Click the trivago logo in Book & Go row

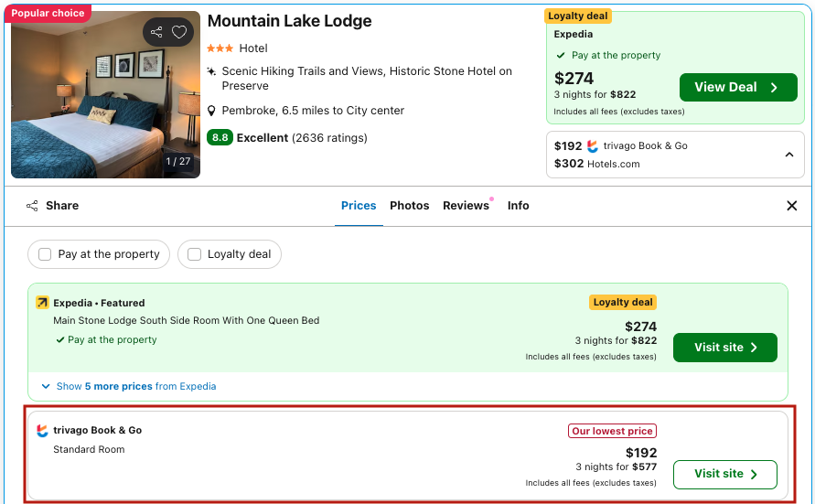tap(42, 430)
